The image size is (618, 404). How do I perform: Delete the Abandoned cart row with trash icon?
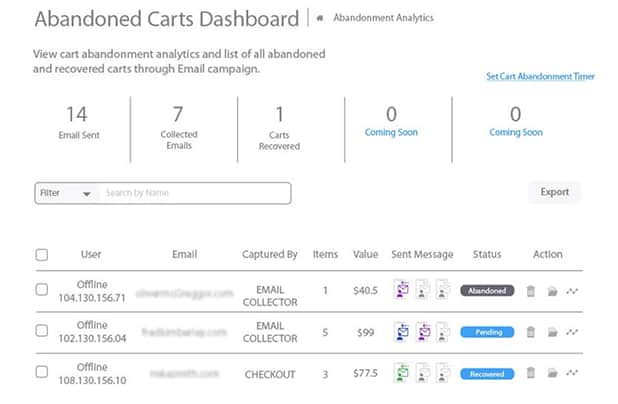[531, 291]
